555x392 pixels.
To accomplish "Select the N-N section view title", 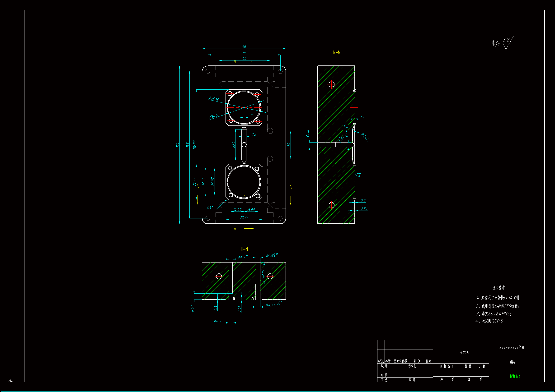I will point(244,249).
